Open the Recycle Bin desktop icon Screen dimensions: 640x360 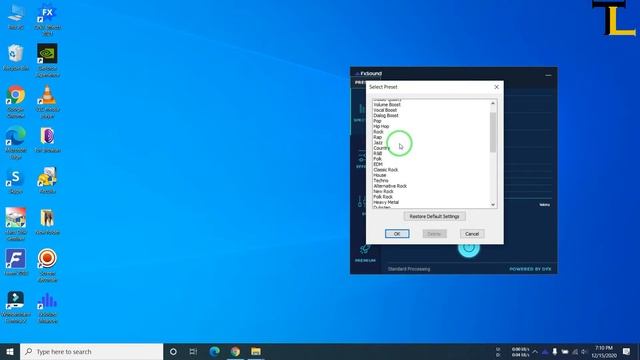16,58
